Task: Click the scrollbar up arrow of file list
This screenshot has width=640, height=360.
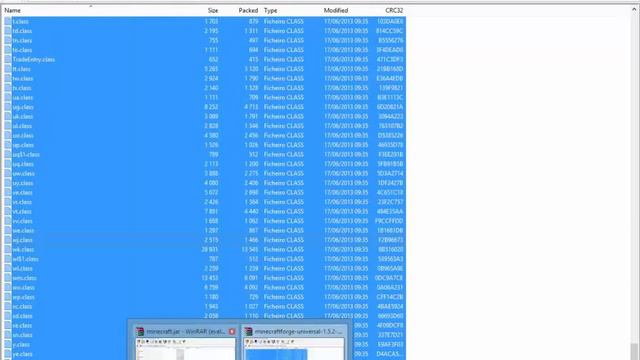Action: 634,10
